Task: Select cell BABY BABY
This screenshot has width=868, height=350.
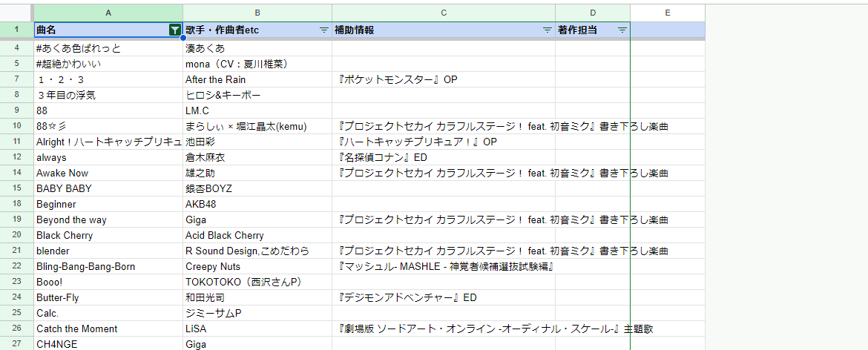Action: (x=108, y=188)
